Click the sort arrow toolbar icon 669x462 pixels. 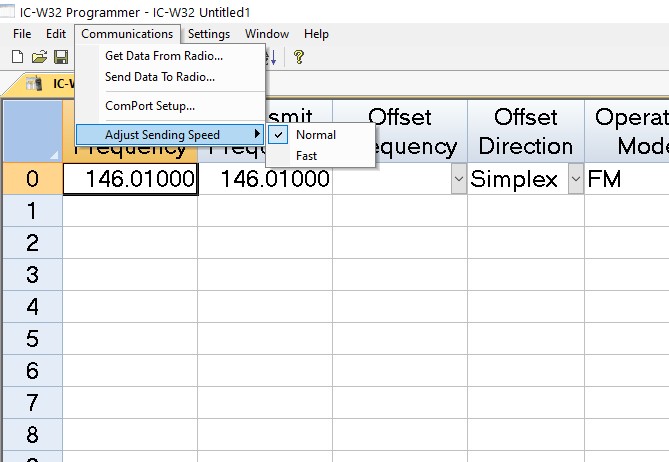[272, 57]
